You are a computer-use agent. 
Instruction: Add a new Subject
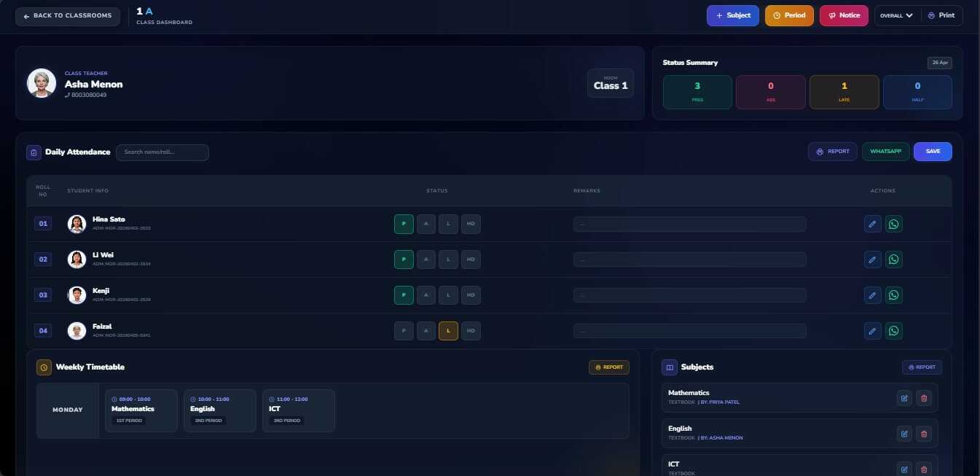tap(733, 15)
